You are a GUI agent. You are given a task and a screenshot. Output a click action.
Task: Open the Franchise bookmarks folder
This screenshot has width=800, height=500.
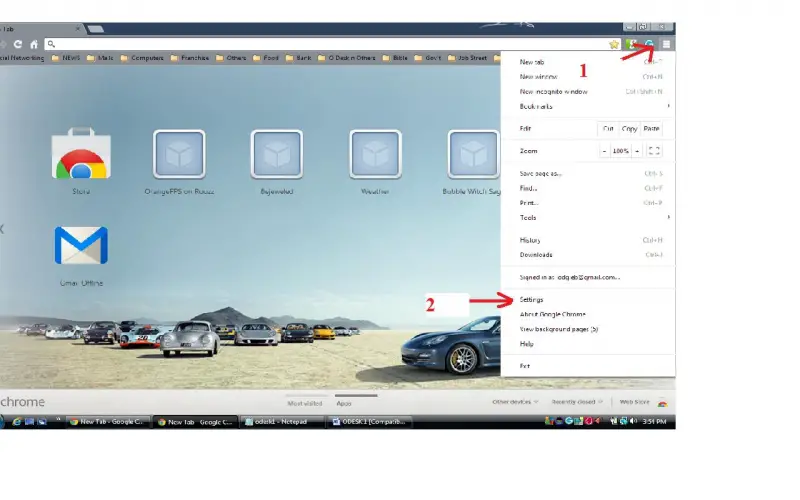(x=190, y=58)
